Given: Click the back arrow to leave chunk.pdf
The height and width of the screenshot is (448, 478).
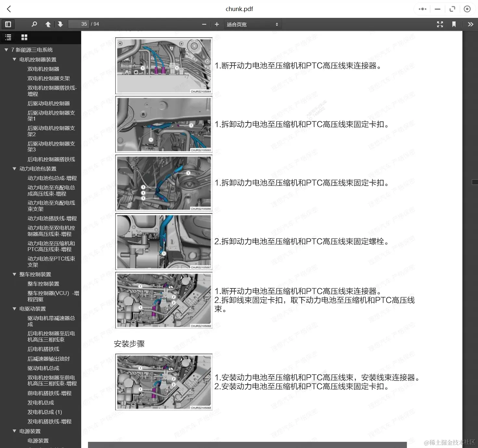Looking at the screenshot, I should 8,9.
